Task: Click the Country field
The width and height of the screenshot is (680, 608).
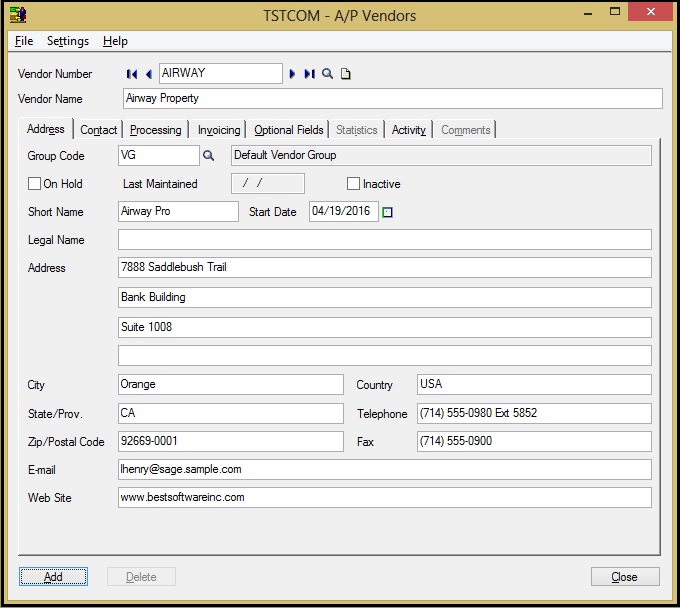Action: [x=534, y=385]
